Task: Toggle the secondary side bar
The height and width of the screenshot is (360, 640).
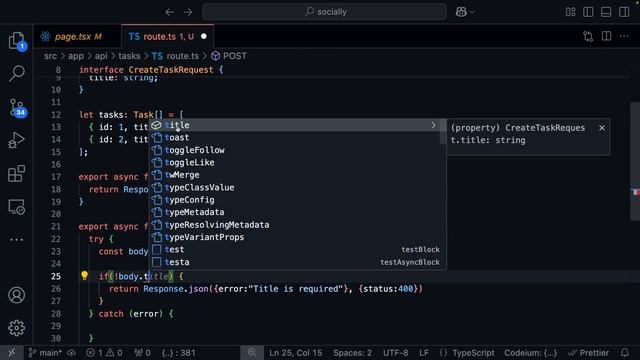Action: [624, 12]
